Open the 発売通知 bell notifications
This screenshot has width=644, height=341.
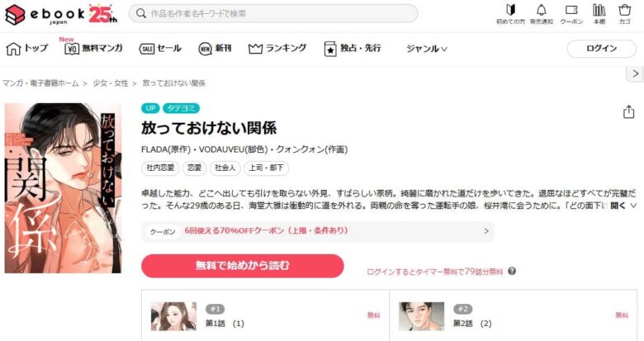tap(542, 14)
